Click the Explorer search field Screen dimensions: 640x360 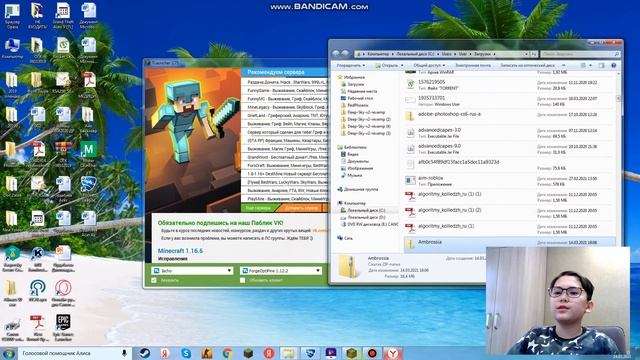(580, 54)
